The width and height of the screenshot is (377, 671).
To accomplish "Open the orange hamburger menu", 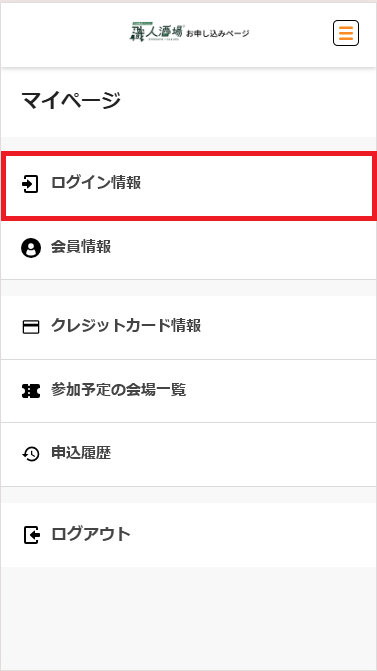I will click(346, 33).
